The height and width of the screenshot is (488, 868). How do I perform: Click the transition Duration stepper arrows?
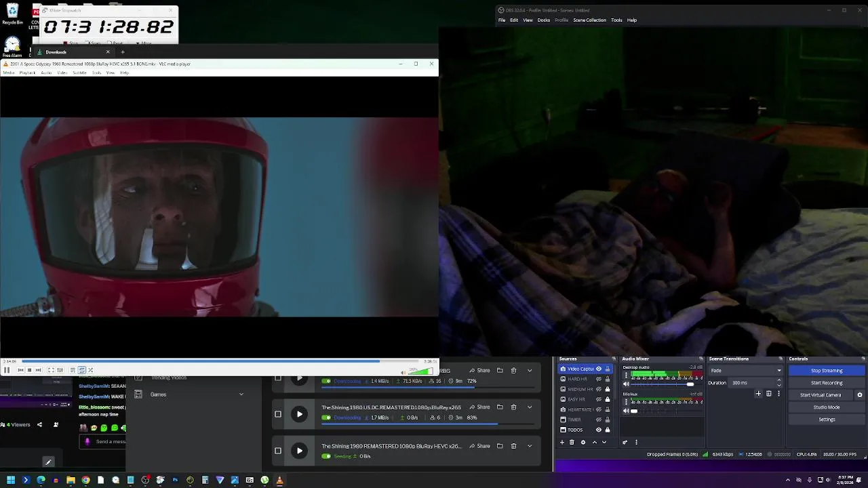coord(778,383)
